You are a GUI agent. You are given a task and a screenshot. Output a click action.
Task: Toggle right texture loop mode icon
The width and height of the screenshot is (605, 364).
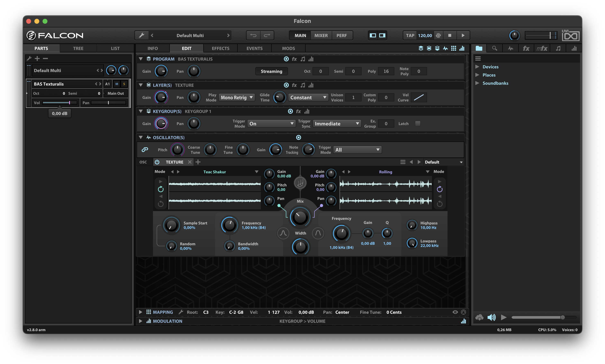pyautogui.click(x=439, y=189)
